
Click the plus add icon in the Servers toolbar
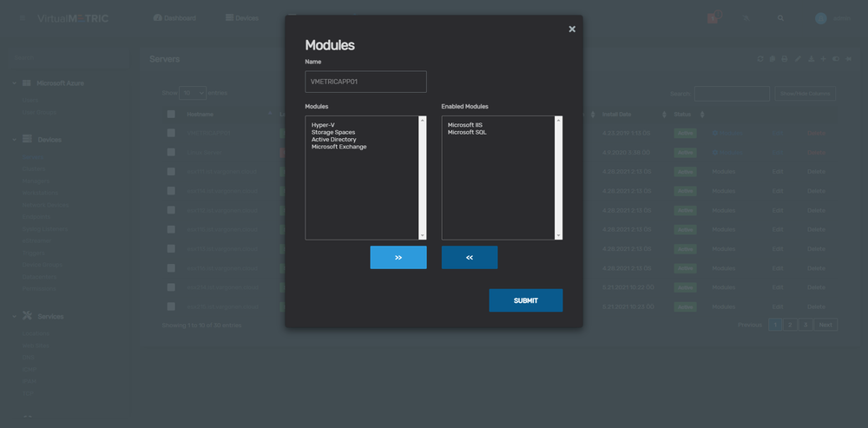[x=823, y=59]
